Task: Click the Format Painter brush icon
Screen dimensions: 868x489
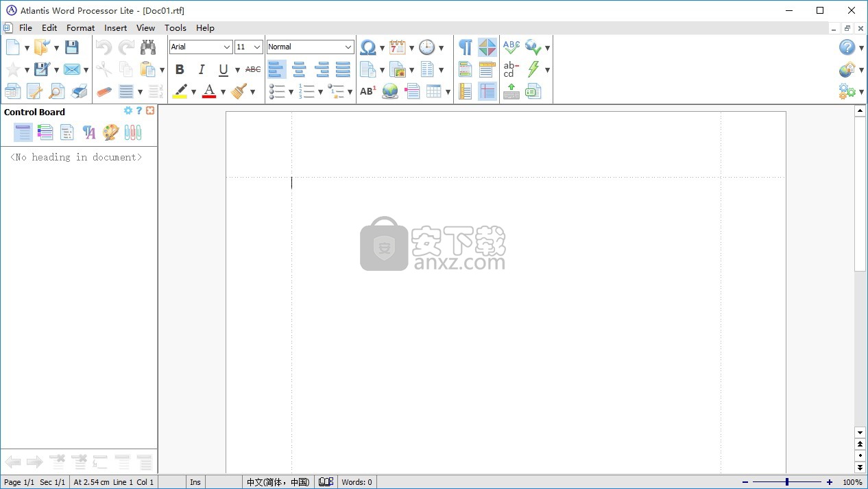Action: tap(239, 91)
